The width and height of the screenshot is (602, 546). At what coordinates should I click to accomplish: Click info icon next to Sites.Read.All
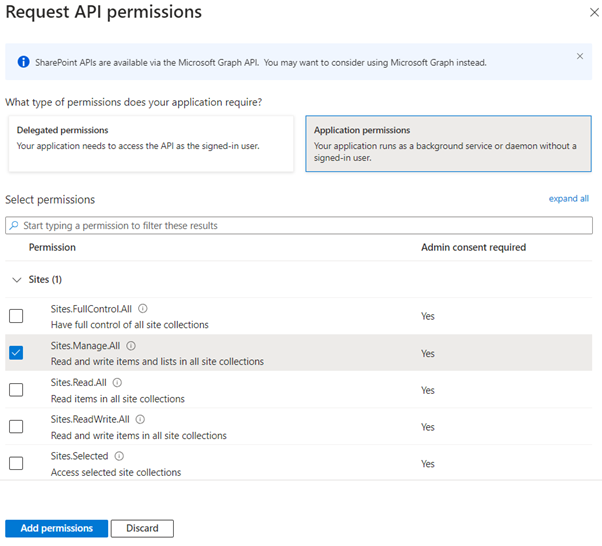[x=117, y=383]
